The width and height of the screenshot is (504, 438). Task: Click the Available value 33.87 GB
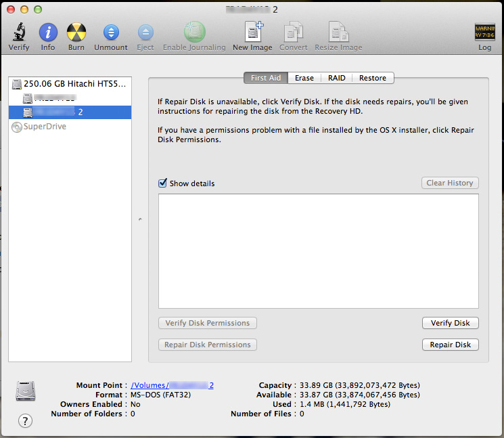point(360,395)
